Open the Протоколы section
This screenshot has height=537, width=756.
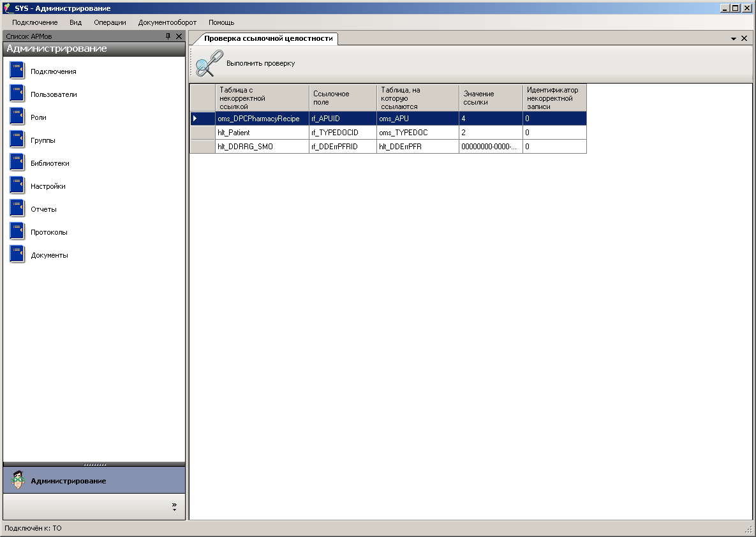(48, 232)
